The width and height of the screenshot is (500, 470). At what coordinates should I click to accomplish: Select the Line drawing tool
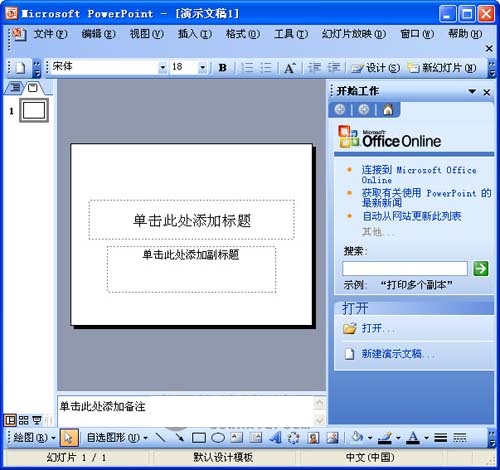161,438
